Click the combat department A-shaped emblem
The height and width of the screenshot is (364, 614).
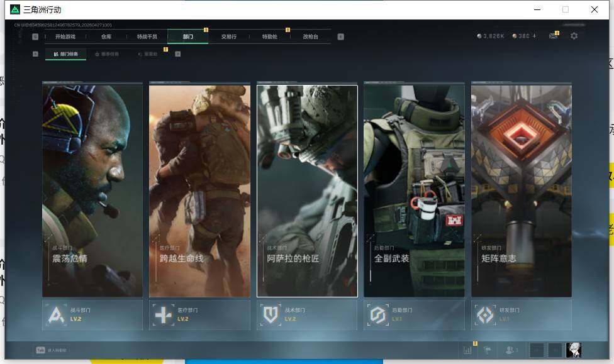tap(56, 315)
